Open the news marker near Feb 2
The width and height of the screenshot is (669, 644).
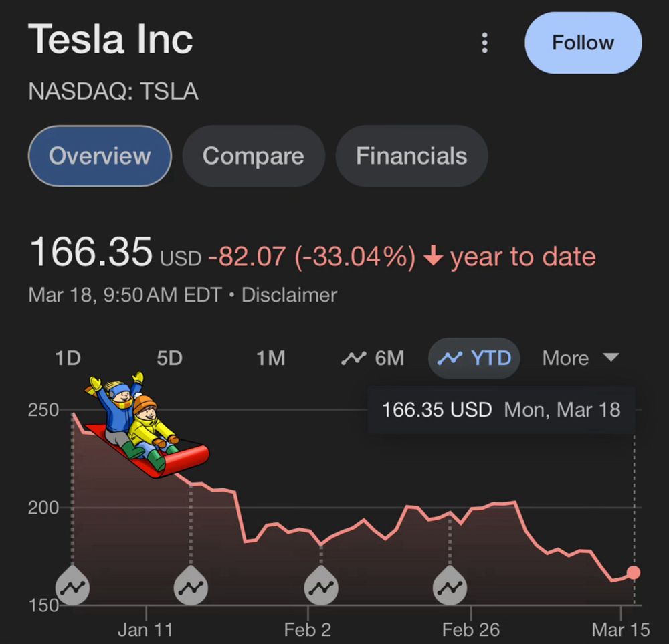coord(321,586)
